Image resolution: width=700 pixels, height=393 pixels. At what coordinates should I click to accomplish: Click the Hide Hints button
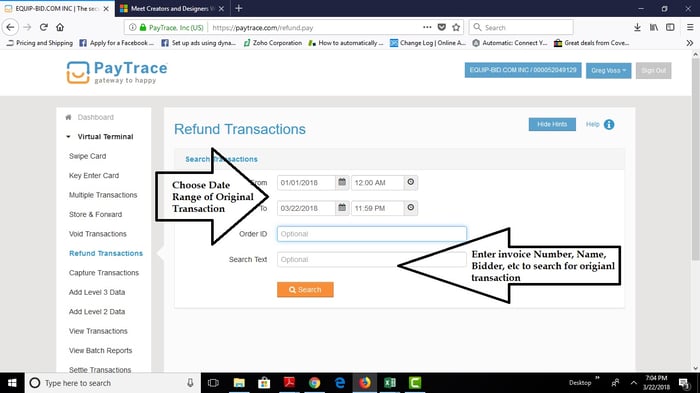pos(552,124)
